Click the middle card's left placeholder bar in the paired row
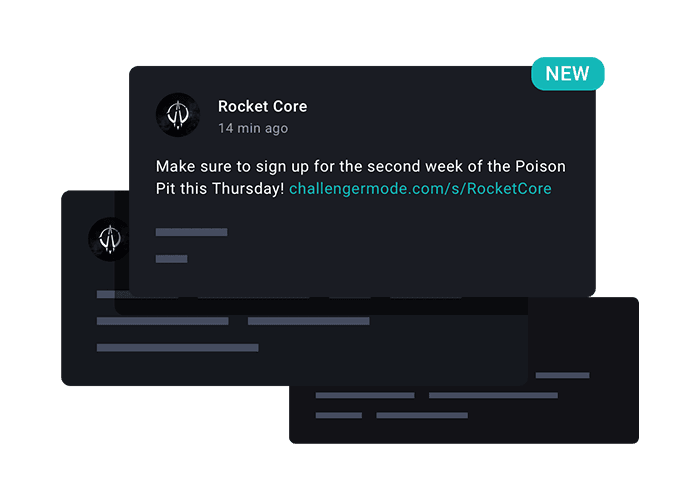700x500 pixels. click(162, 321)
